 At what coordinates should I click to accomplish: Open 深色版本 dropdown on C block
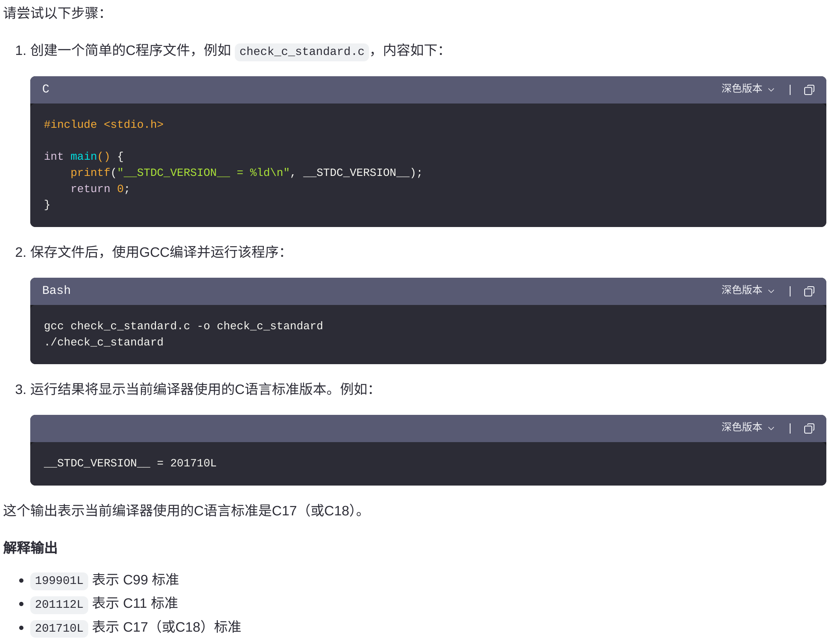[742, 89]
